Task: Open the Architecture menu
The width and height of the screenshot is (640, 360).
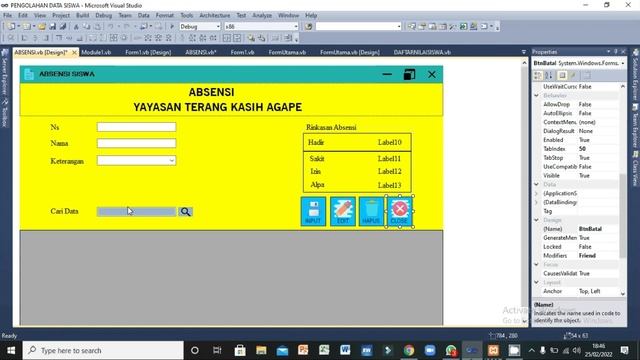Action: (215, 16)
